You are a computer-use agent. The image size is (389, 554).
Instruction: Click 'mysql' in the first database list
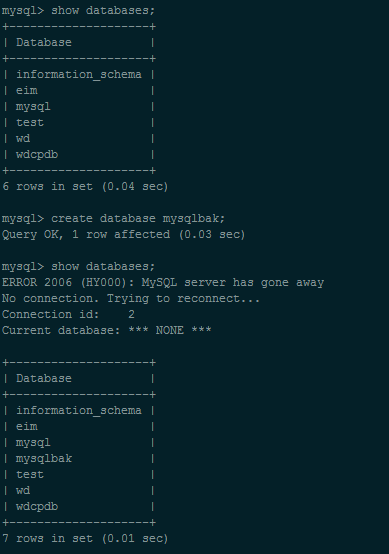[33, 107]
